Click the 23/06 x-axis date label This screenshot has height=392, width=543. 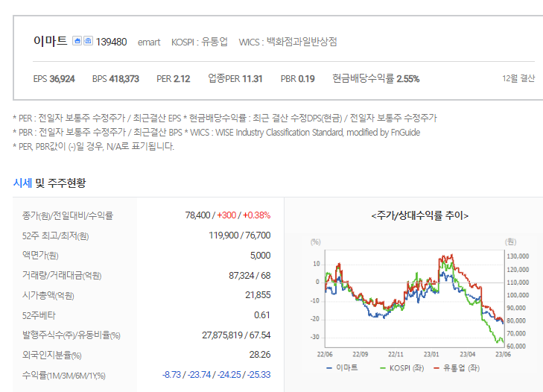pos(503,354)
